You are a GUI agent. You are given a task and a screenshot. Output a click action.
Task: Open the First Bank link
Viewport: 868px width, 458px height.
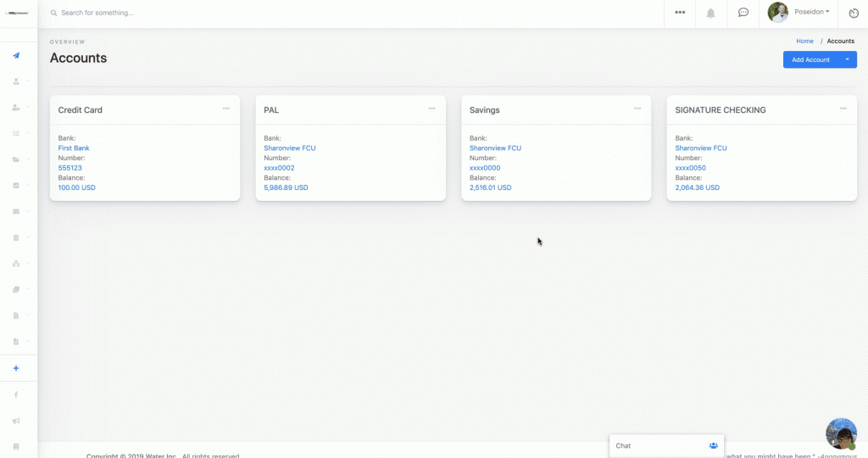pyautogui.click(x=74, y=148)
